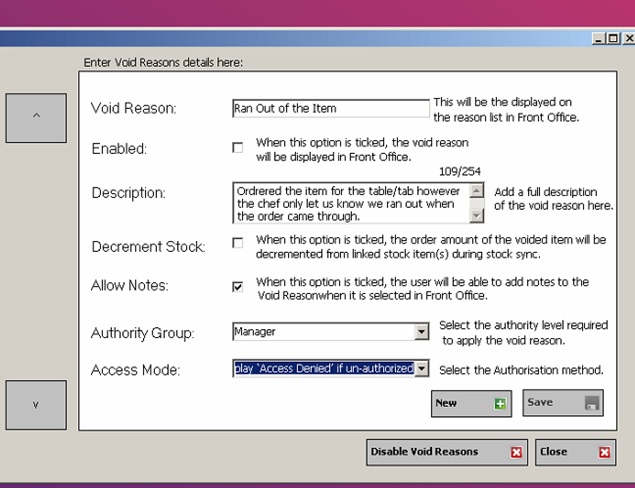Click the 'Authority Group:' label
Viewport: 635px width, 488px height.
pos(143,333)
